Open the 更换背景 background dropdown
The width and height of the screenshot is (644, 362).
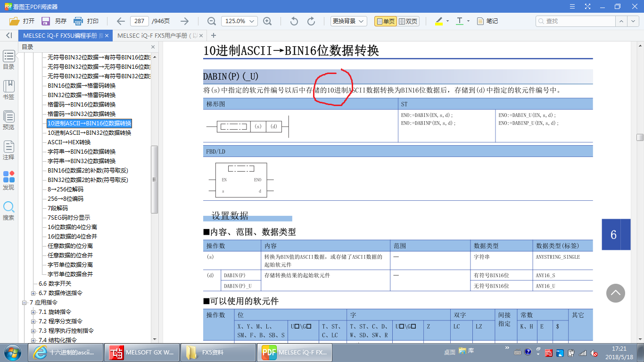(x=349, y=21)
